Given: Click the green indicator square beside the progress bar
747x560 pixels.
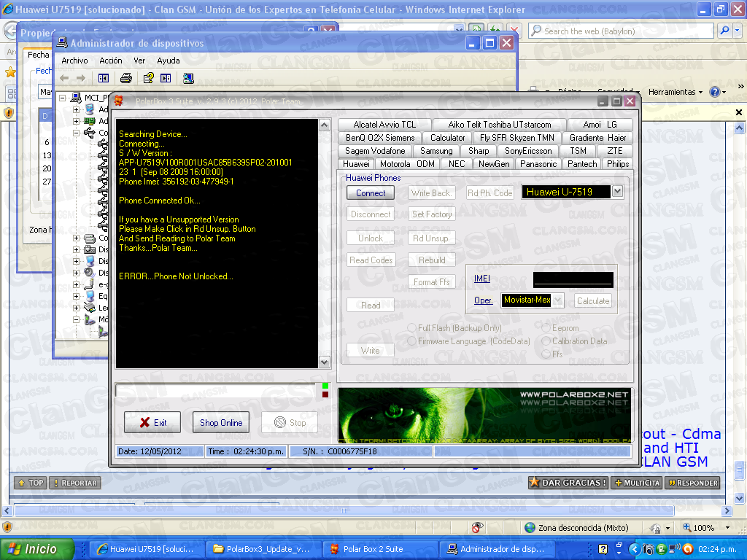Looking at the screenshot, I should point(325,386).
